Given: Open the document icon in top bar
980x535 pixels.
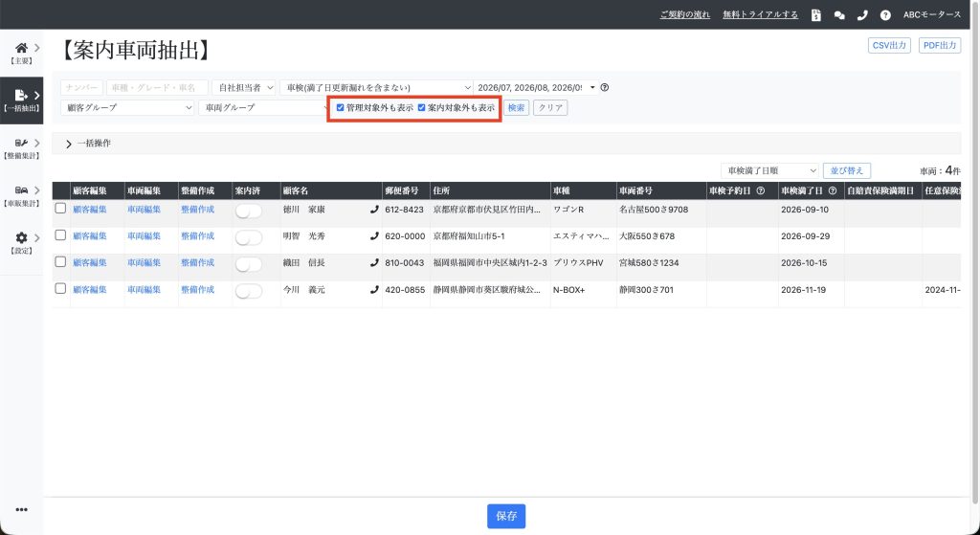Looking at the screenshot, I should point(815,15).
